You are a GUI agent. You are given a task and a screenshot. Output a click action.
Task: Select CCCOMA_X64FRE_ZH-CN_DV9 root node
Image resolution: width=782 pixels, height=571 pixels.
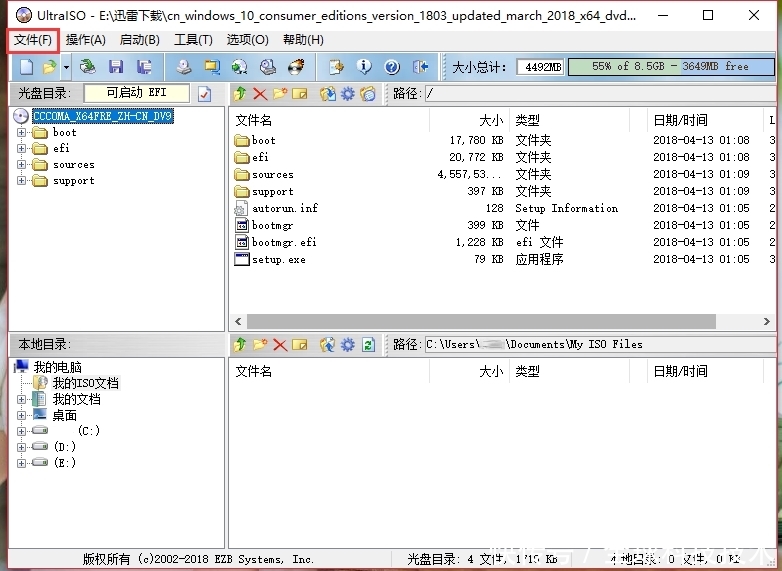click(102, 116)
